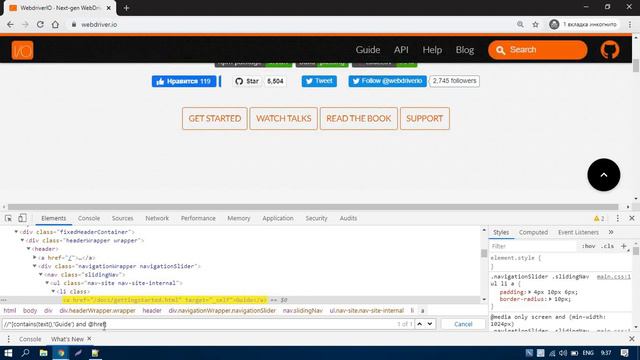This screenshot has width=640, height=360.
Task: Open the browser home page icon
Action: (x=55, y=24)
